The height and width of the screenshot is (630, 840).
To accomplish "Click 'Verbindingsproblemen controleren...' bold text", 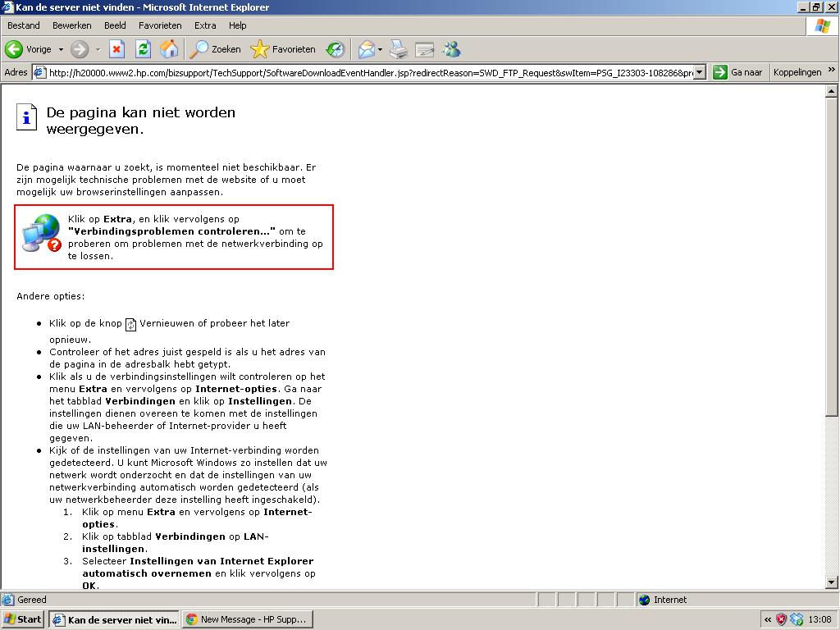I will coord(172,231).
